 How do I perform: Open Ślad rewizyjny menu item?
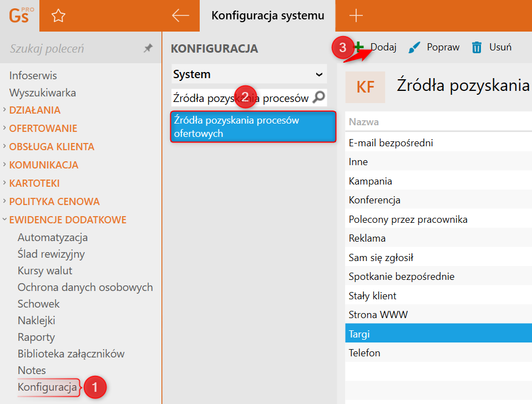51,254
